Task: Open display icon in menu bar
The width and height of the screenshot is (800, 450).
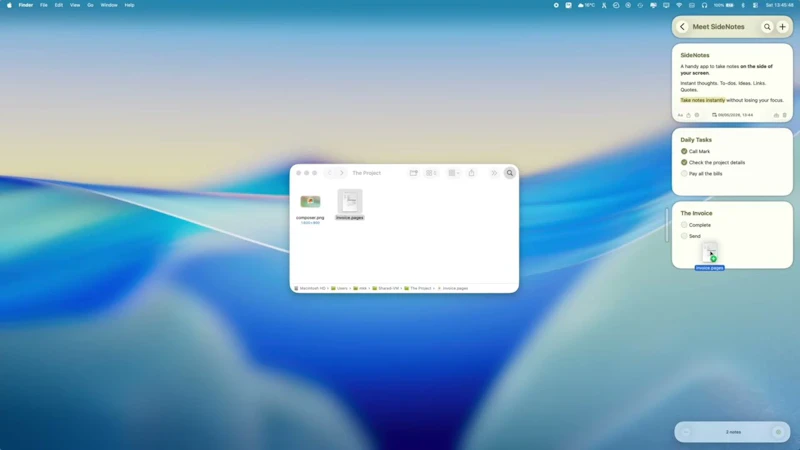Action: [x=666, y=5]
